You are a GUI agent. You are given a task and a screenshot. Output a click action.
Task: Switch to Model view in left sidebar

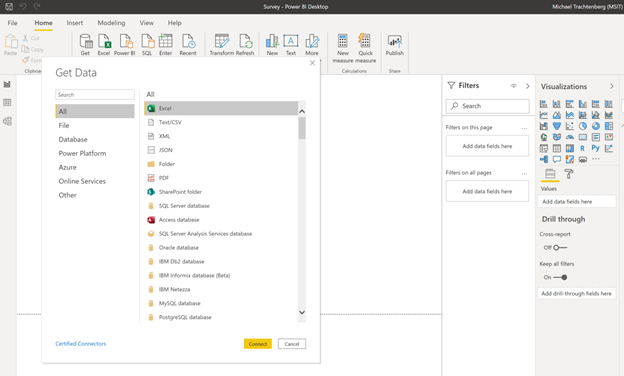(x=7, y=121)
